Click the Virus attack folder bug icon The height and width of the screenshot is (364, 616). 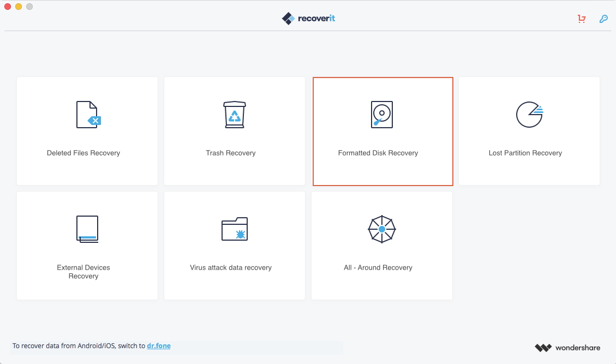pos(235,229)
